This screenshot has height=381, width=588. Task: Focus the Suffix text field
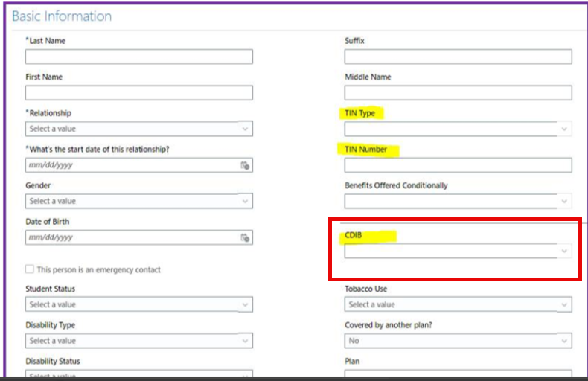click(458, 57)
